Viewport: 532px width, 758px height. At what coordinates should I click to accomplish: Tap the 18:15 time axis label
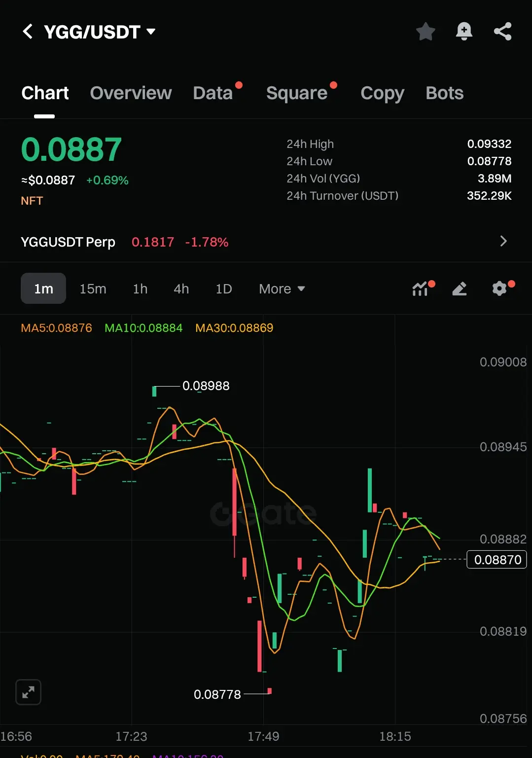pyautogui.click(x=395, y=736)
